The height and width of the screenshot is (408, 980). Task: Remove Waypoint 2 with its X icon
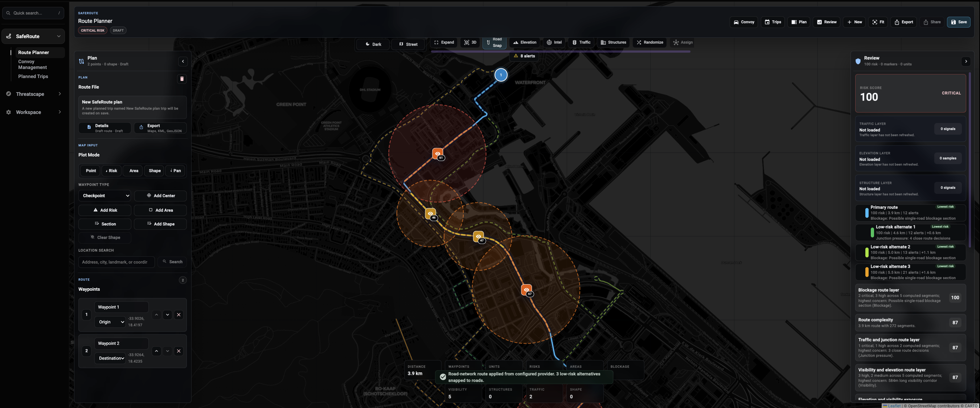pyautogui.click(x=179, y=351)
